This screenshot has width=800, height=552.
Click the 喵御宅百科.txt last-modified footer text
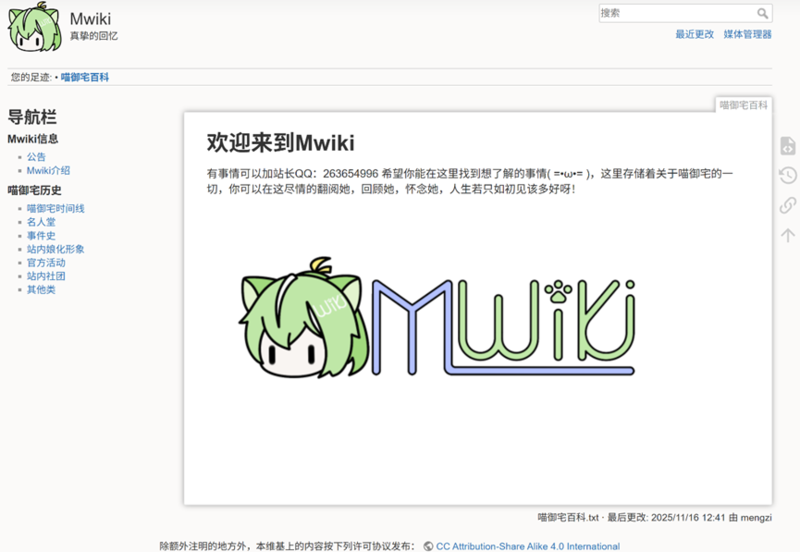tap(655, 517)
